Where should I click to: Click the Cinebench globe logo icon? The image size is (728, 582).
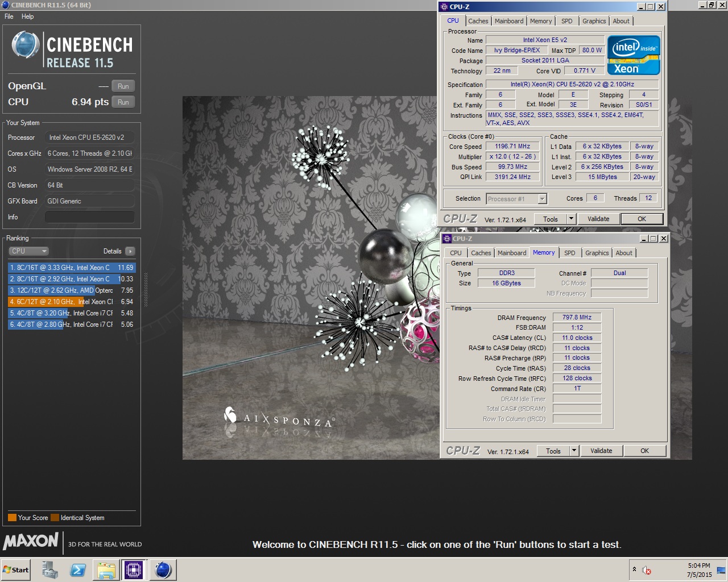[25, 45]
